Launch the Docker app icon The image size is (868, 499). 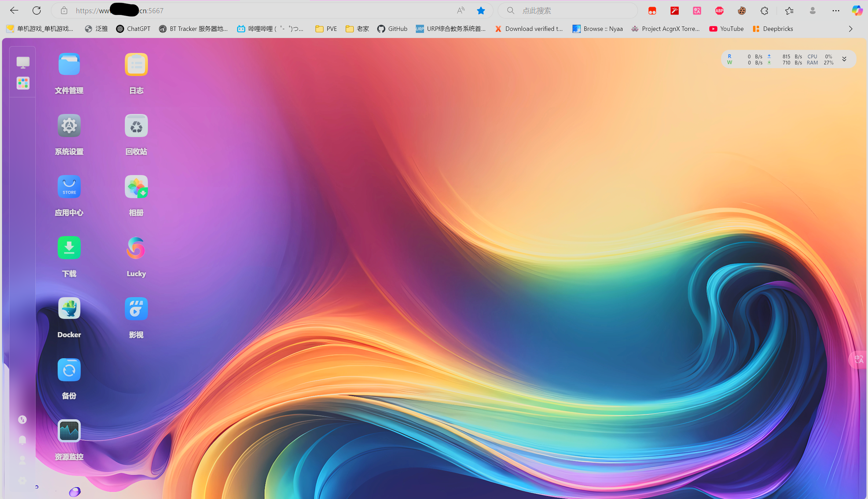coord(69,308)
